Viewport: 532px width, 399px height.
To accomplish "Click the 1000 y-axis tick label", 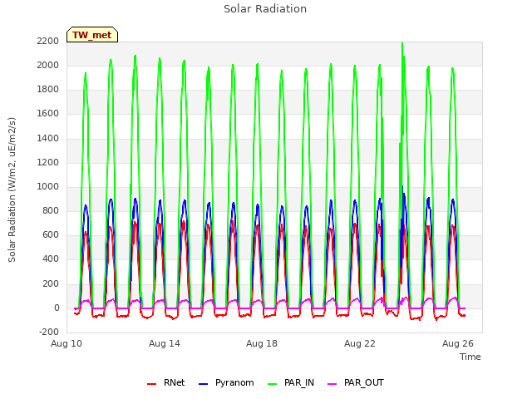I will [48, 186].
